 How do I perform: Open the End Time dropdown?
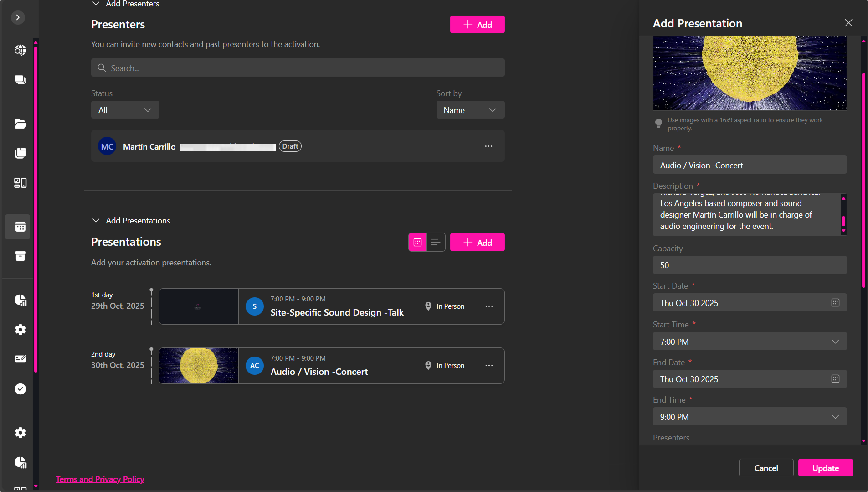[750, 417]
